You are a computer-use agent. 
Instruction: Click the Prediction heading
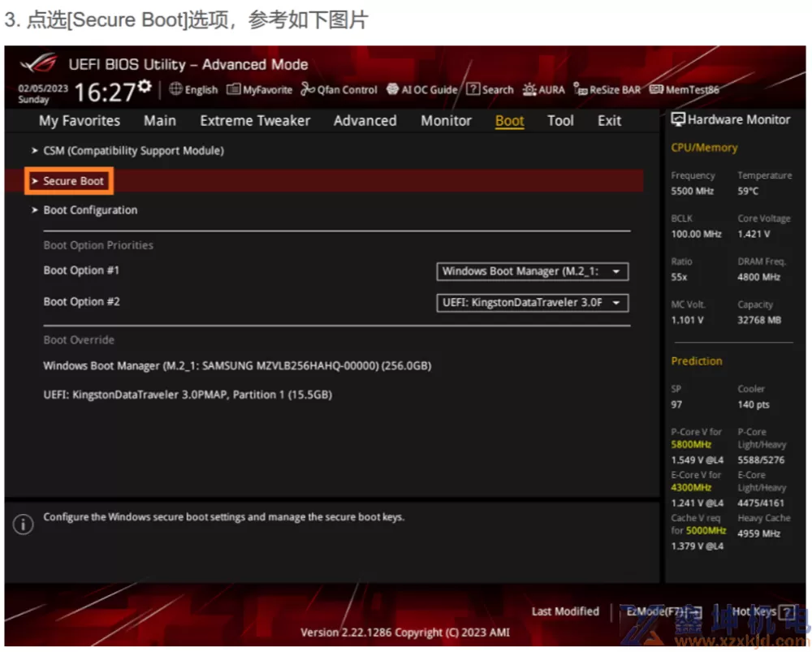coord(697,361)
